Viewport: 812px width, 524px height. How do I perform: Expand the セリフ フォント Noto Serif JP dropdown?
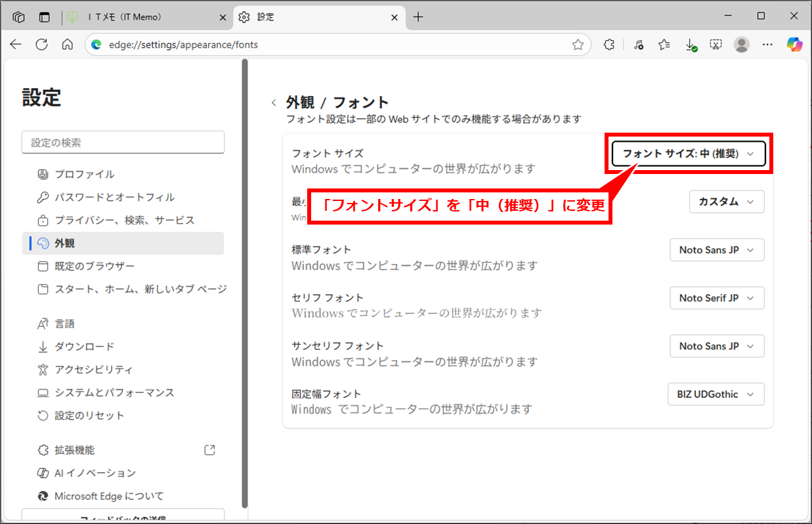(717, 298)
